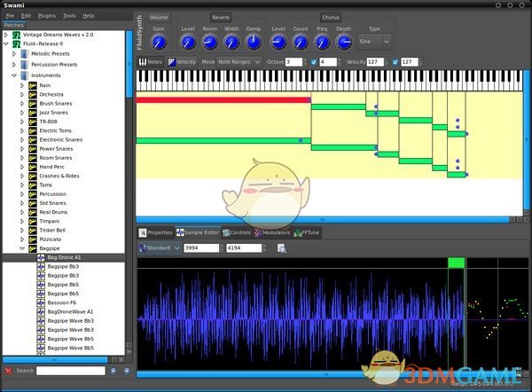This screenshot has height=392, width=532.
Task: Open the Tools menu
Action: click(69, 16)
